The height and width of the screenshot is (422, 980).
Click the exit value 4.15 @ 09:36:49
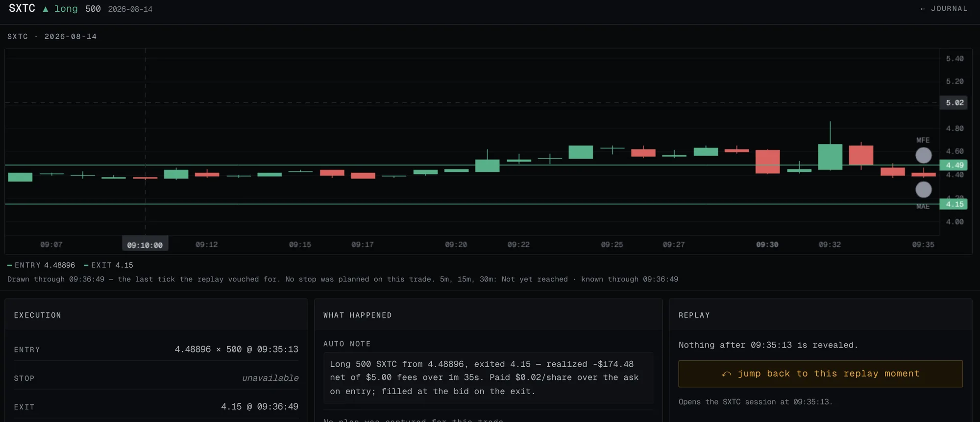click(260, 406)
